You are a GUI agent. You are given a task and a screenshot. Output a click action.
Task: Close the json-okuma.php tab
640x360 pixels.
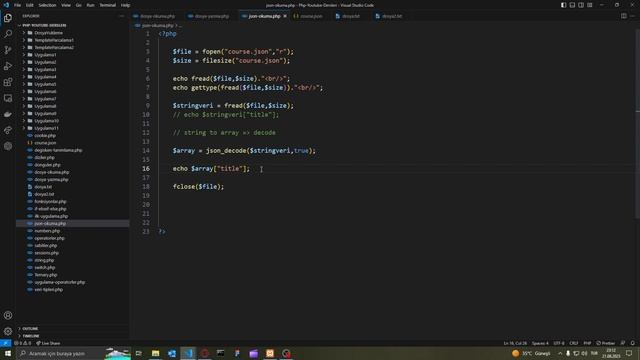click(285, 16)
